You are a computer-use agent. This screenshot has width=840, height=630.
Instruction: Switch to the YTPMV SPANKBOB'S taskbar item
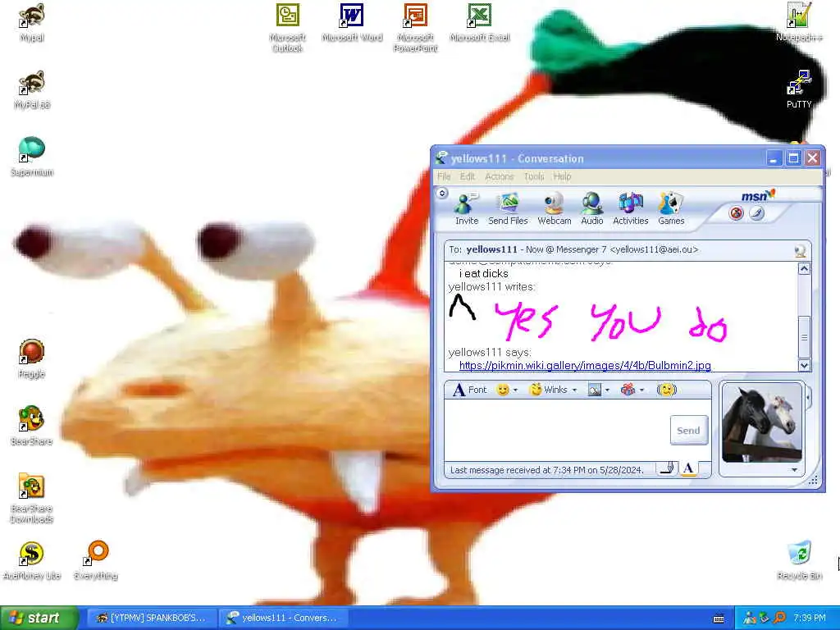tap(151, 619)
